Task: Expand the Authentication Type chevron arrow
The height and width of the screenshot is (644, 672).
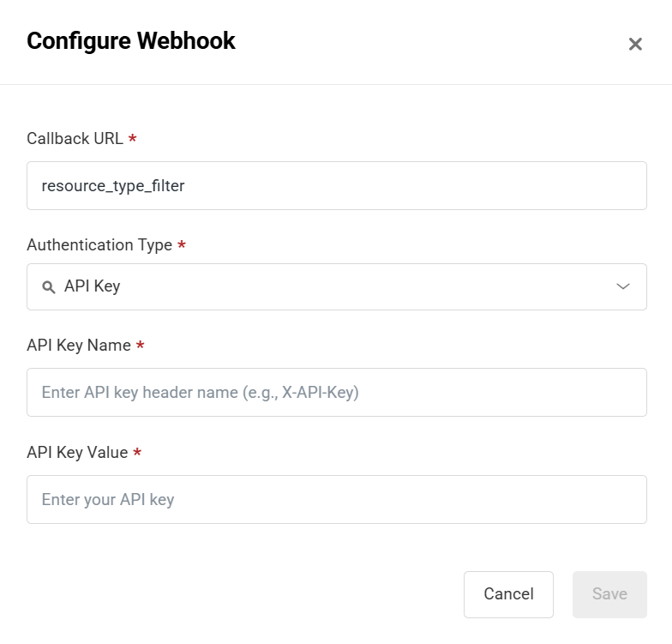Action: (623, 286)
